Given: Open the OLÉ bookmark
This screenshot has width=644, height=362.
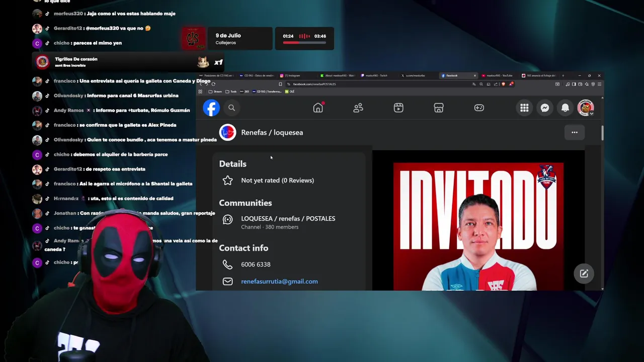Looking at the screenshot, I should click(x=290, y=92).
